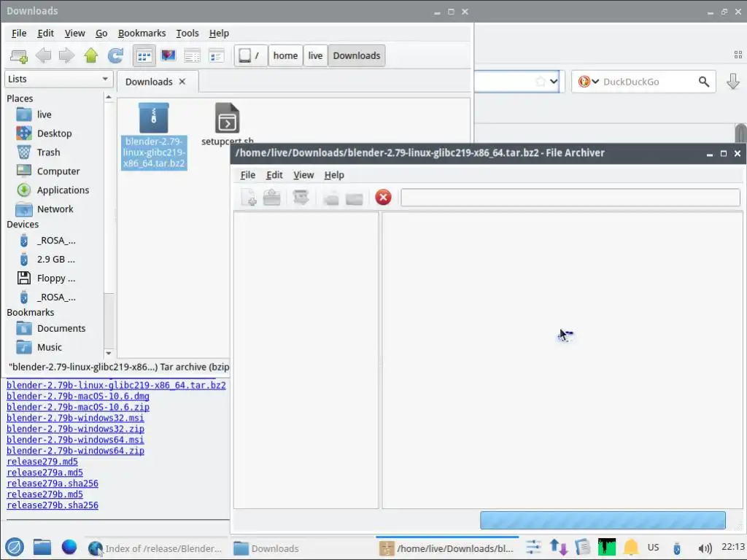Screen dimensions: 747x560
Task: Select the blender tar.bz2 archive file icon
Action: pos(153,117)
